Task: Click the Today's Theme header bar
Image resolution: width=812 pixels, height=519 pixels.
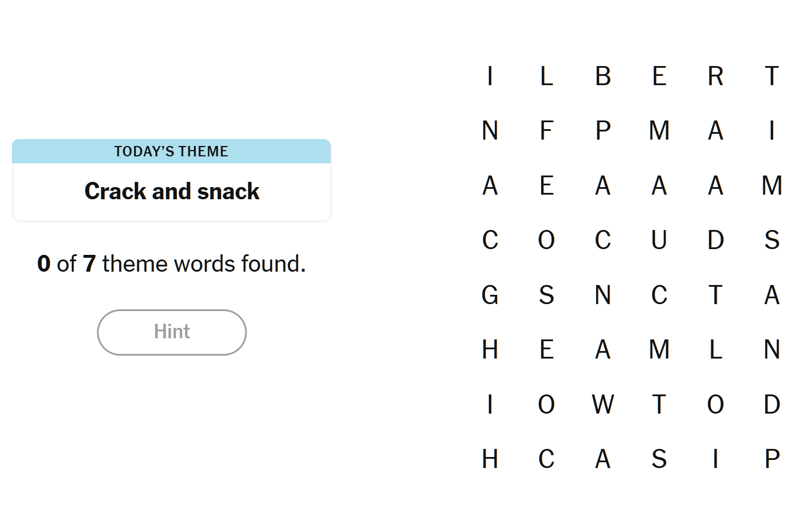Action: click(x=171, y=151)
